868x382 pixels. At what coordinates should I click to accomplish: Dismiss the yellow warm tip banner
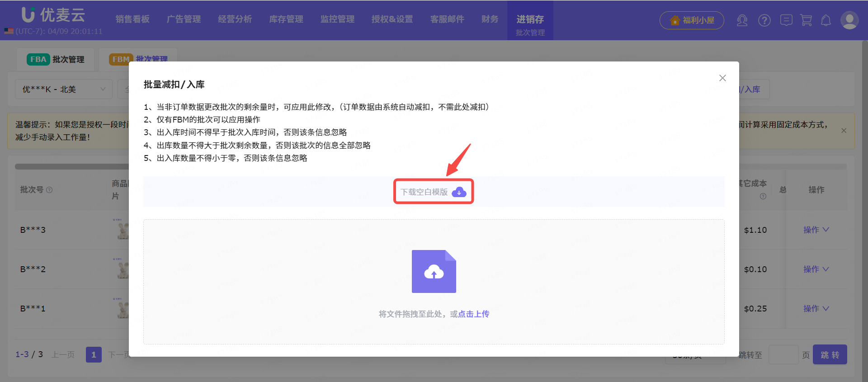[x=844, y=131]
